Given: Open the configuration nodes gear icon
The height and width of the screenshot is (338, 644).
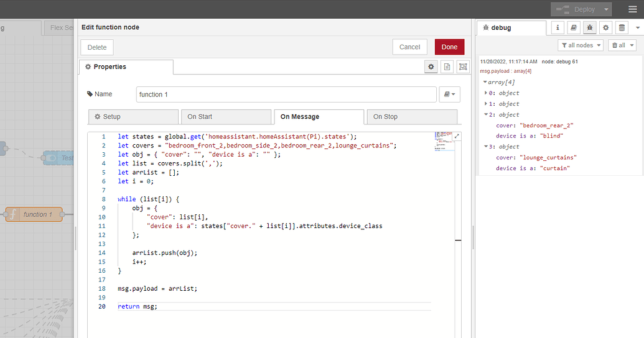Looking at the screenshot, I should (x=605, y=28).
